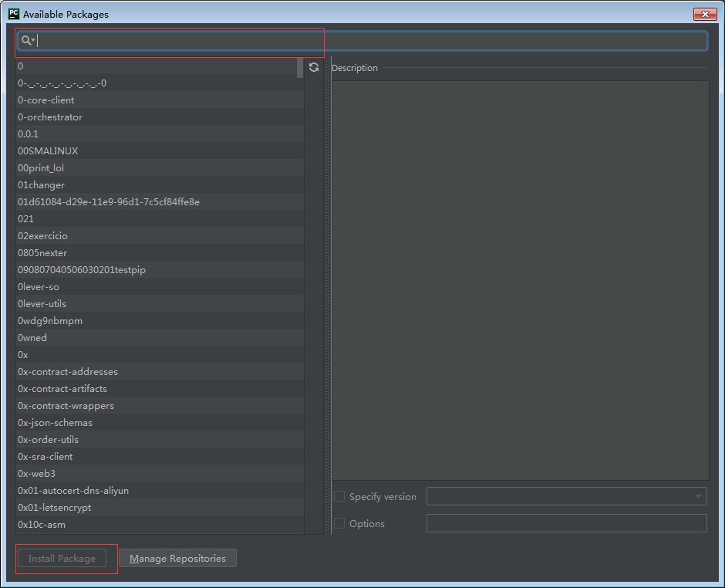Open the search magnifier options icon
Viewport: 725px width, 588px height.
29,41
